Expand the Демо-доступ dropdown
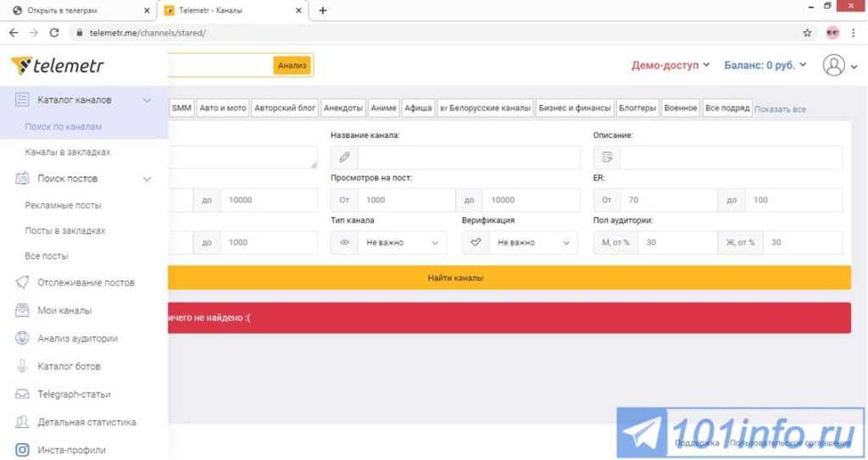Screen dimensions: 868x460 click(670, 65)
